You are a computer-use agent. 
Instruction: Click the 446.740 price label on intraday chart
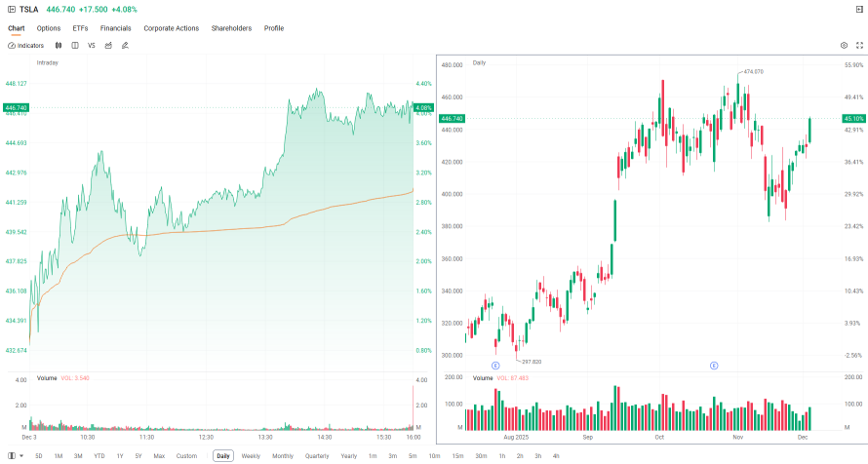click(16, 108)
